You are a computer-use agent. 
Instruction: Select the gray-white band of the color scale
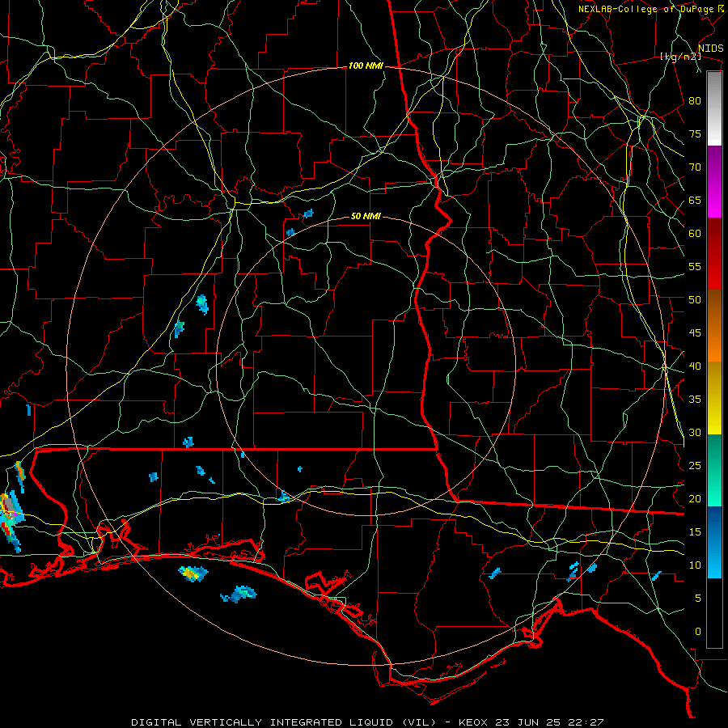click(714, 108)
